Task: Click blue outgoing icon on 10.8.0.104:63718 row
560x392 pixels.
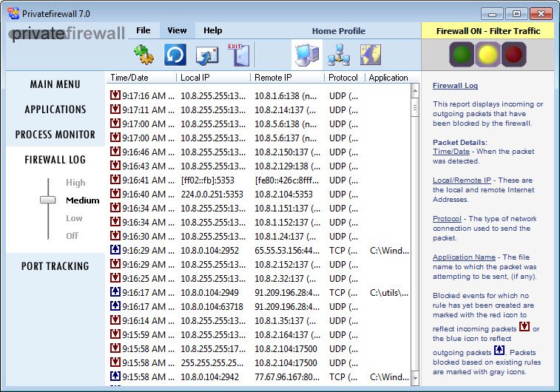Action: click(115, 305)
